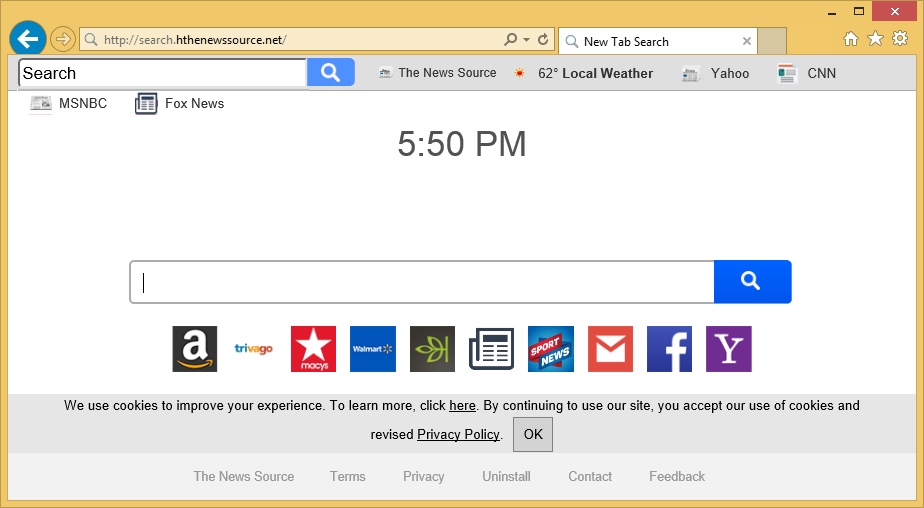
Task: Open The News Source toolbar link
Action: point(437,73)
